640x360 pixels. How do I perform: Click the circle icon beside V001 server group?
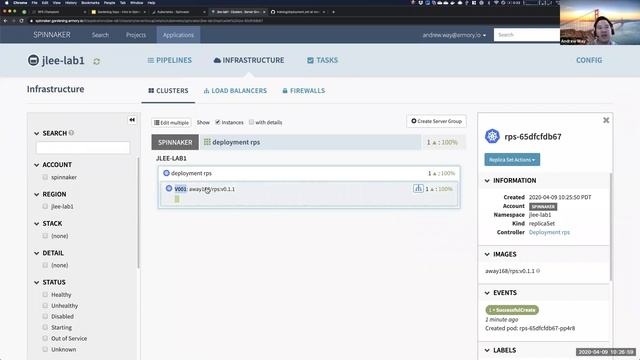[x=169, y=189]
